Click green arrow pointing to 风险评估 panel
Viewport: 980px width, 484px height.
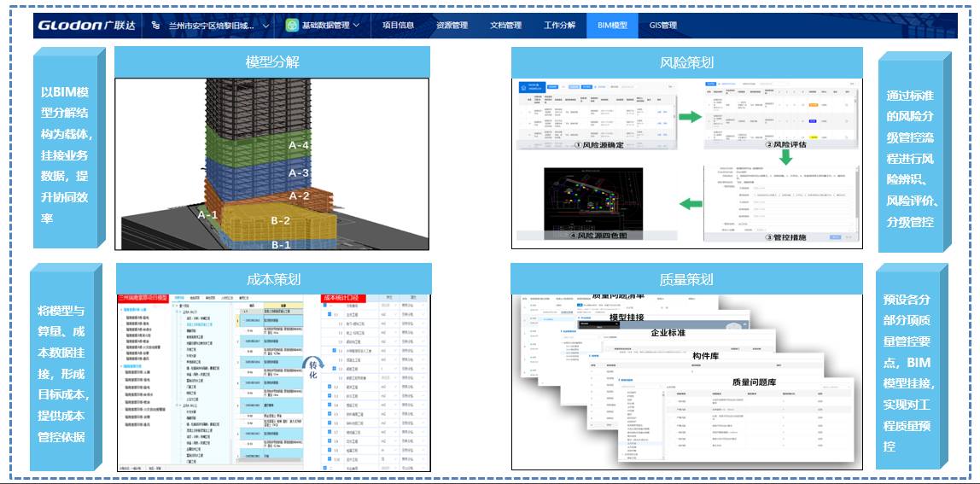(690, 115)
